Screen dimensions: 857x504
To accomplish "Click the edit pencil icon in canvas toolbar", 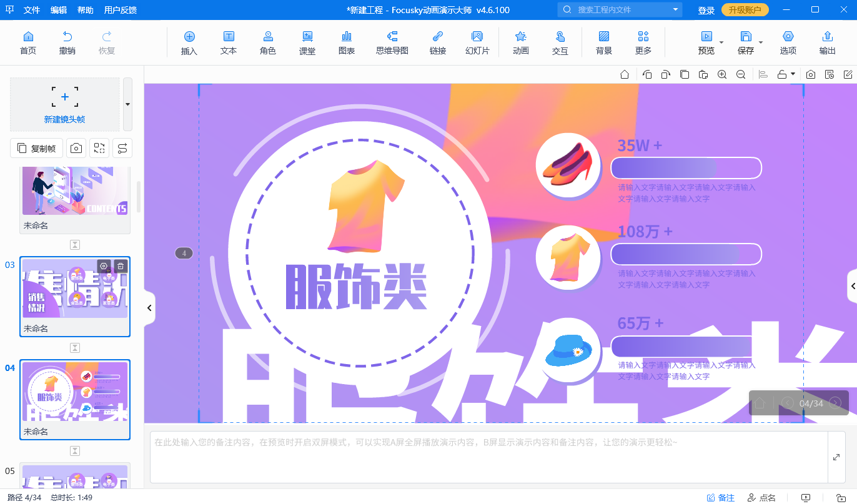I will pyautogui.click(x=848, y=74).
